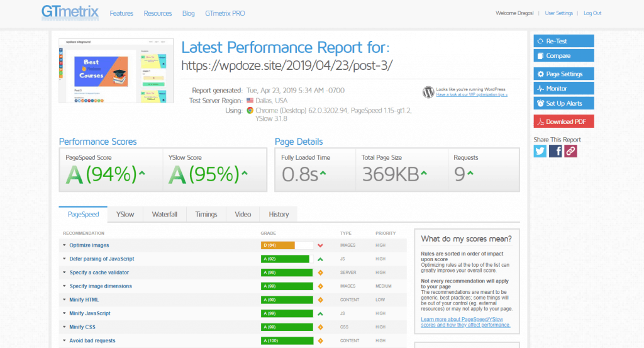This screenshot has width=644, height=348.
Task: Open the History tab
Action: pyautogui.click(x=279, y=215)
